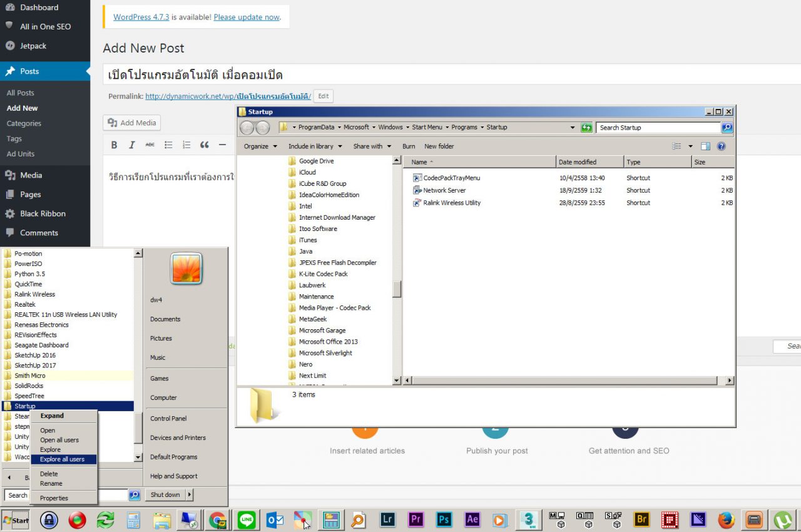Click Edit permalink button
The height and width of the screenshot is (532, 801).
(x=323, y=96)
